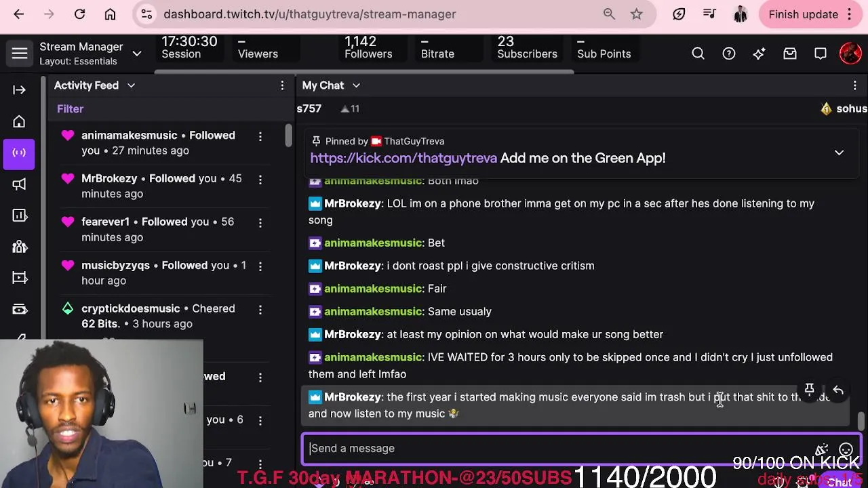868x488 pixels.
Task: Open the cheer bits icon in chat input
Action: point(822,449)
